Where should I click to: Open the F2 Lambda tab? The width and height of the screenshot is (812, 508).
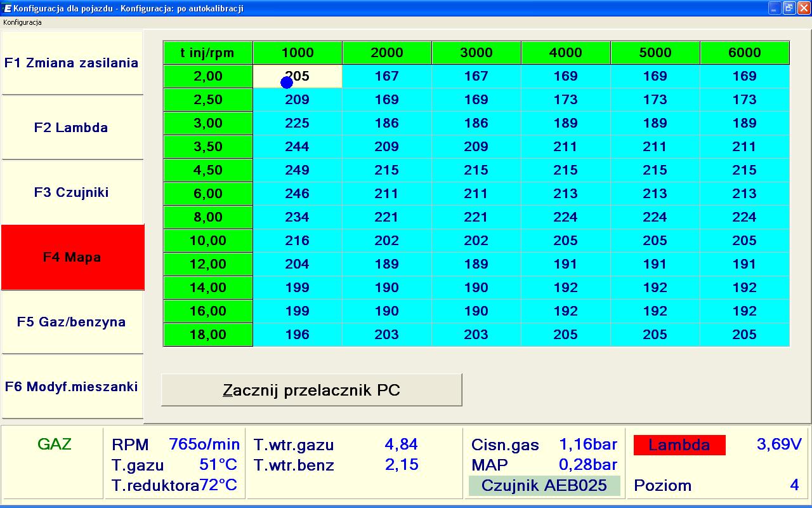(x=72, y=128)
